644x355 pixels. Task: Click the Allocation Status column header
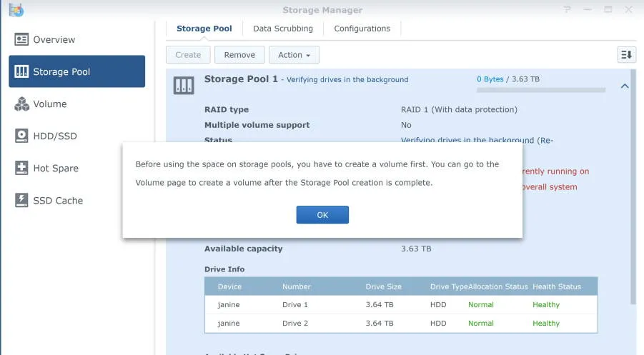pos(497,286)
